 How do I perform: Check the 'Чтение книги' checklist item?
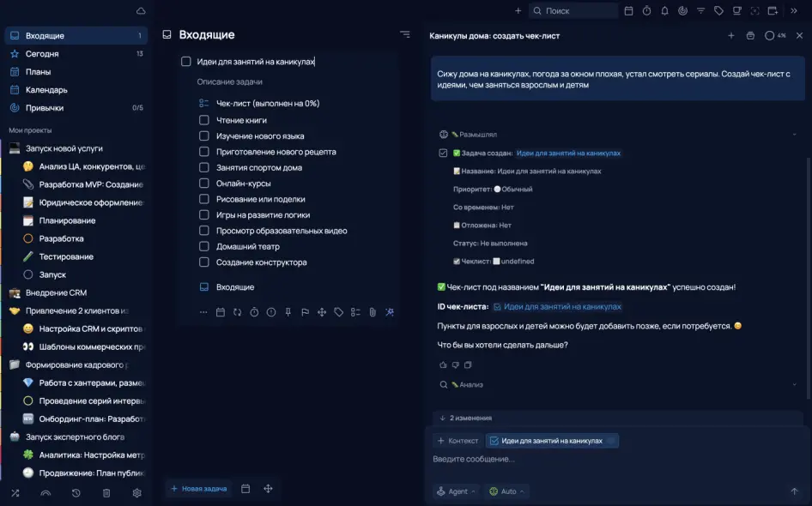click(x=204, y=120)
